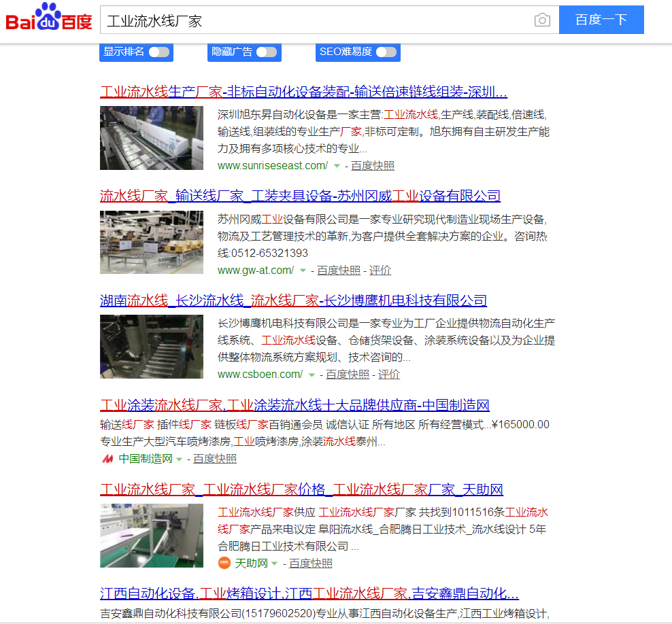This screenshot has width=672, height=624.
Task: Click description text starting 长沙博鹰机电科技有限公司
Action: [386, 340]
